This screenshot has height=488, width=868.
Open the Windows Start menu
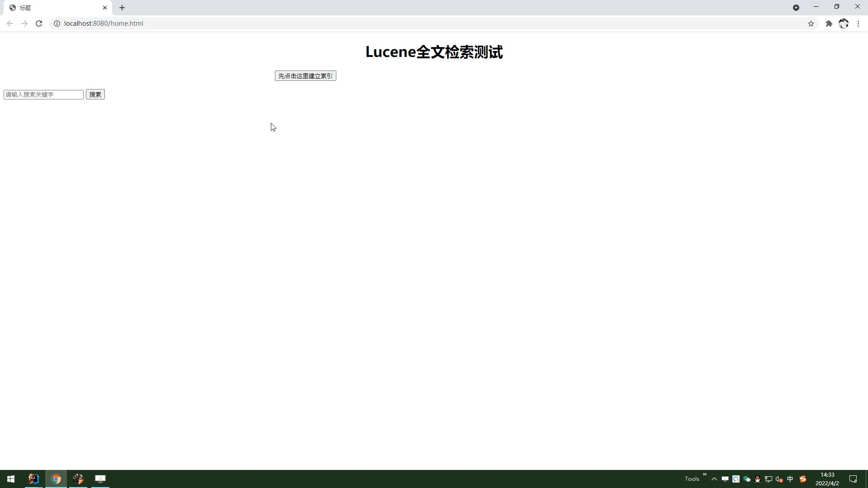click(x=11, y=479)
